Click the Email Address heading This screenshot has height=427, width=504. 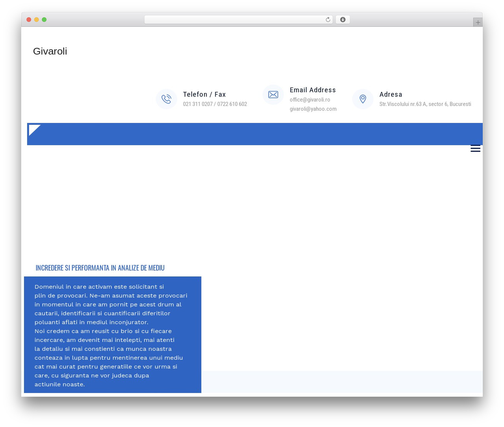tap(313, 90)
